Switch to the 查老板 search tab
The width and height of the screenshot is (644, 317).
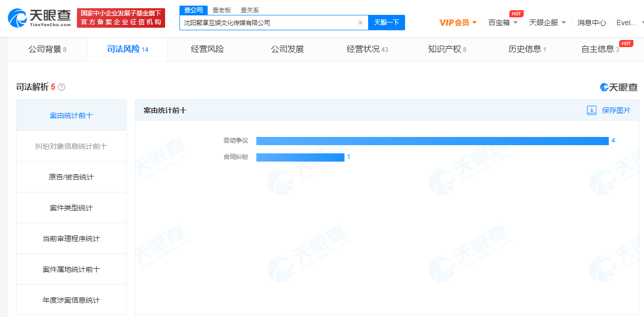pos(222,10)
